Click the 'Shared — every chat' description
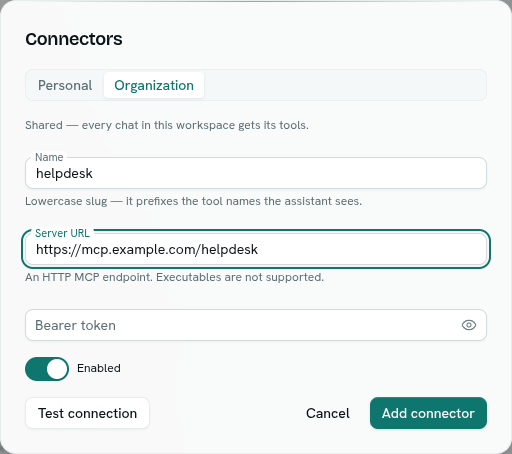This screenshot has height=454, width=512. pos(167,125)
